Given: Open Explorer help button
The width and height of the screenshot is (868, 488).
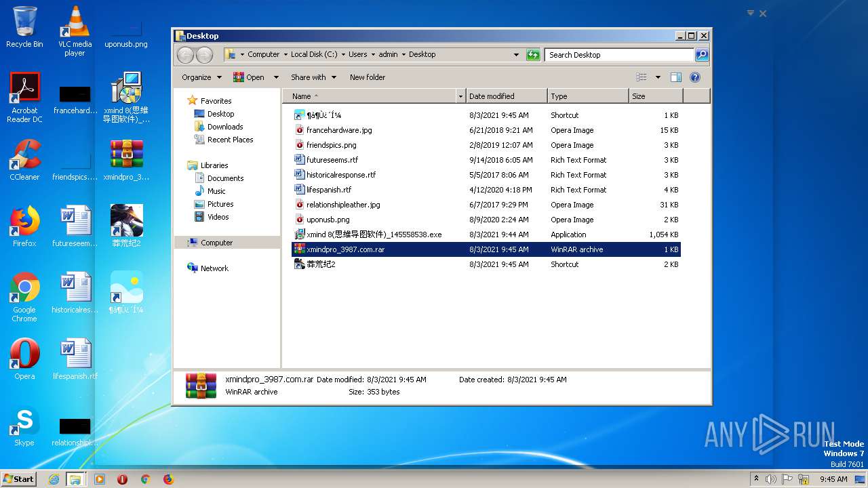Looking at the screenshot, I should pyautogui.click(x=695, y=77).
